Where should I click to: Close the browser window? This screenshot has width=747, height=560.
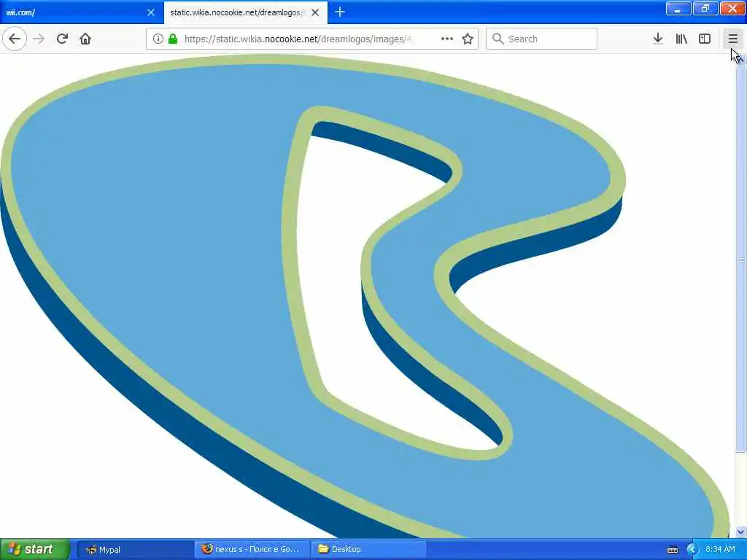732,8
